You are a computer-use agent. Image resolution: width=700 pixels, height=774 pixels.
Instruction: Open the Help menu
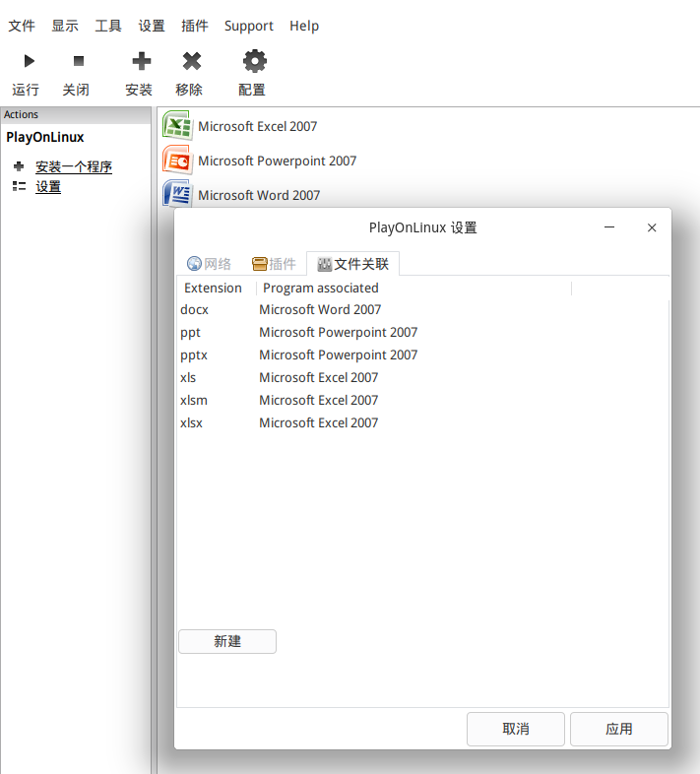(304, 26)
